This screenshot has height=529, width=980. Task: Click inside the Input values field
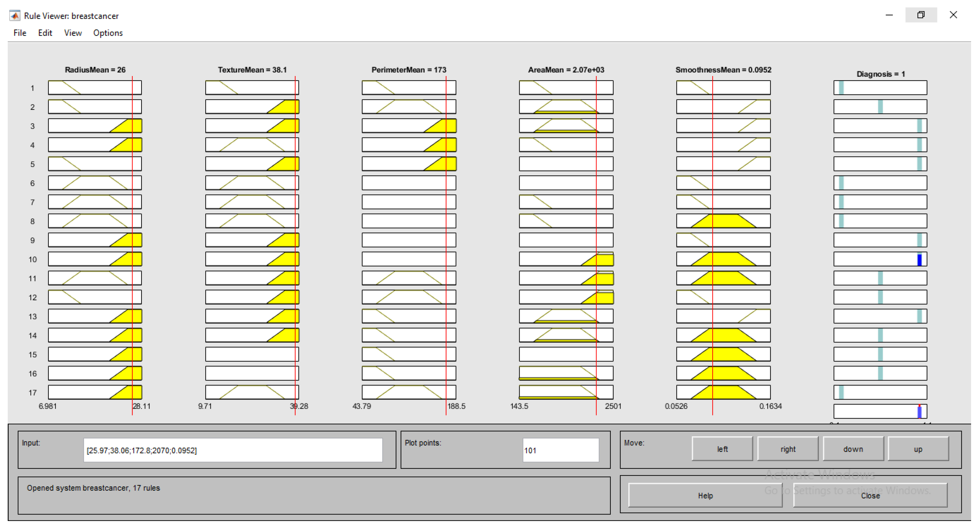coord(233,450)
